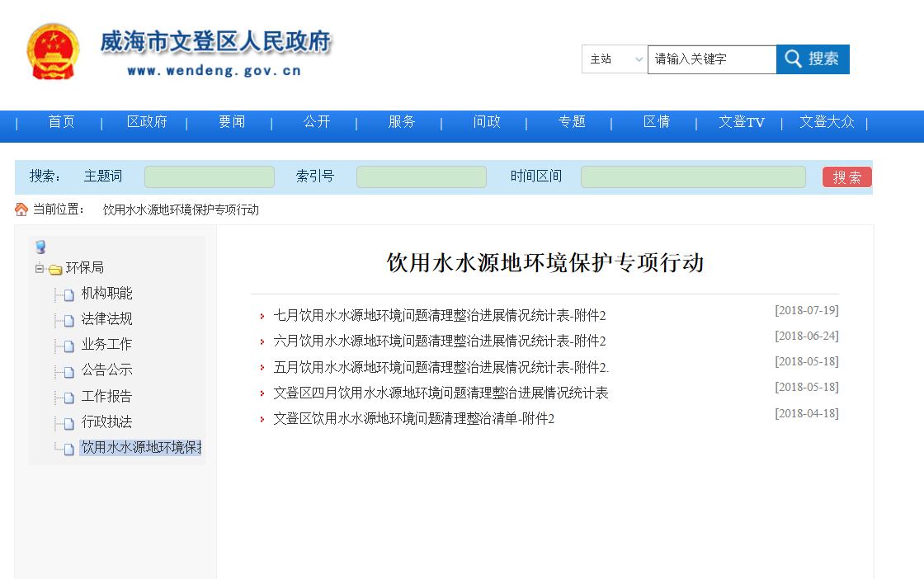Click the page icon beside 机构职能

[x=69, y=294]
